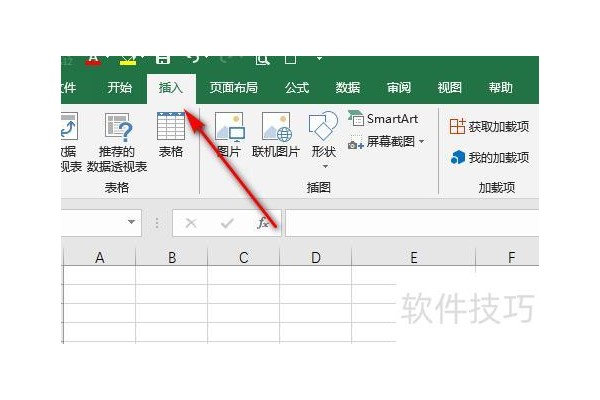Click the formula bar resize dots handle
The height and width of the screenshot is (400, 600).
click(157, 222)
